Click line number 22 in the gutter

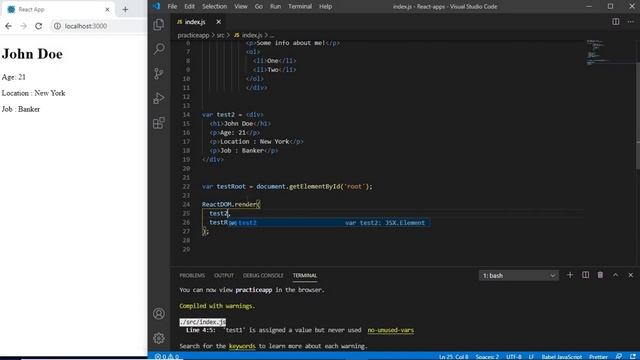(x=186, y=187)
